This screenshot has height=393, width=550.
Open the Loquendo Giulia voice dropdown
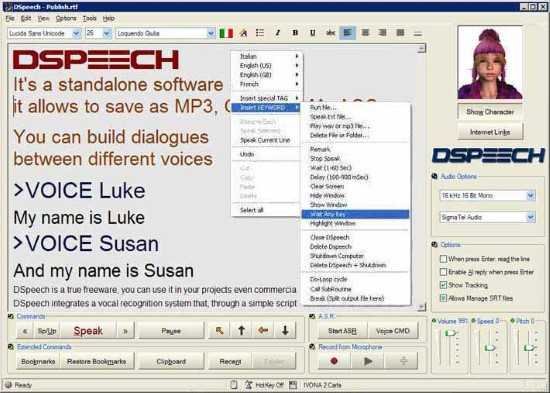(211, 33)
